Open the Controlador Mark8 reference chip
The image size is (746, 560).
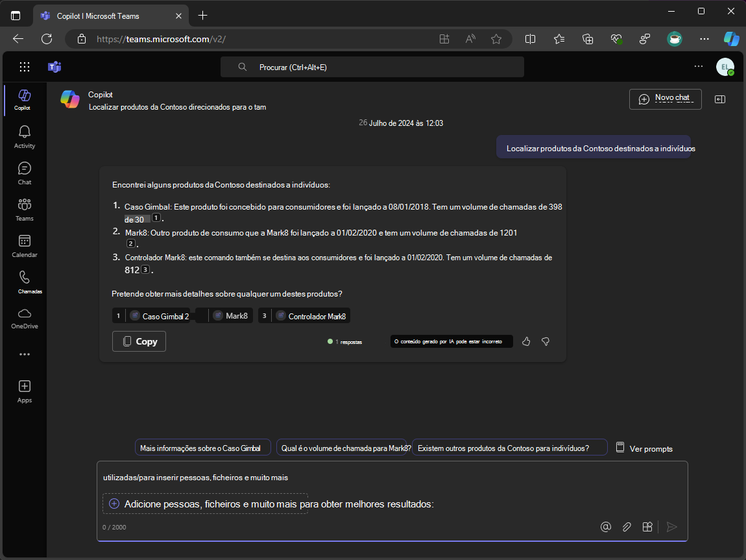(x=304, y=316)
